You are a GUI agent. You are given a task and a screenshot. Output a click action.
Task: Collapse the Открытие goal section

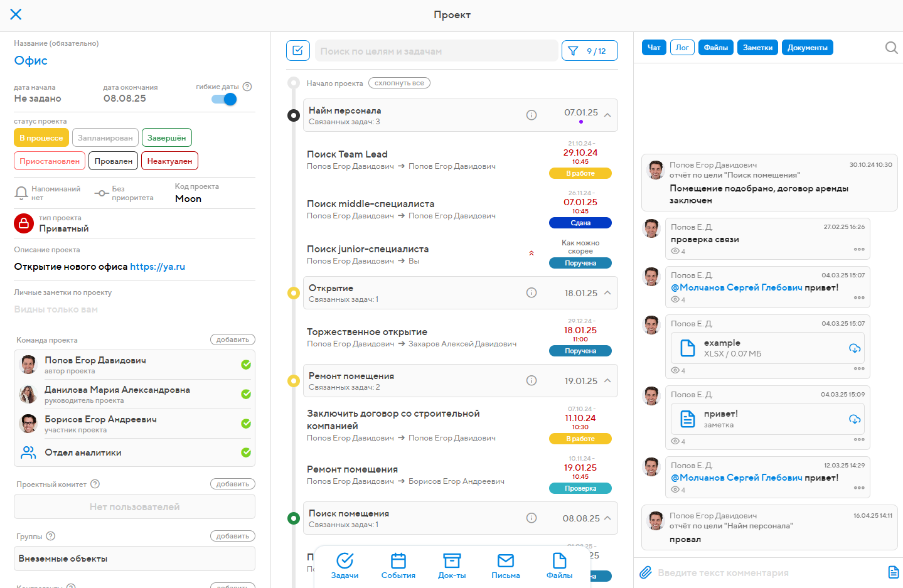point(607,292)
